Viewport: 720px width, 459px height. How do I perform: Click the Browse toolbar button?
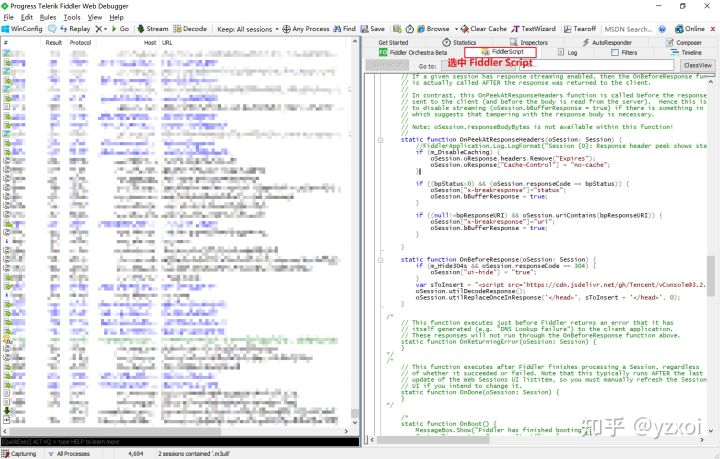click(433, 28)
